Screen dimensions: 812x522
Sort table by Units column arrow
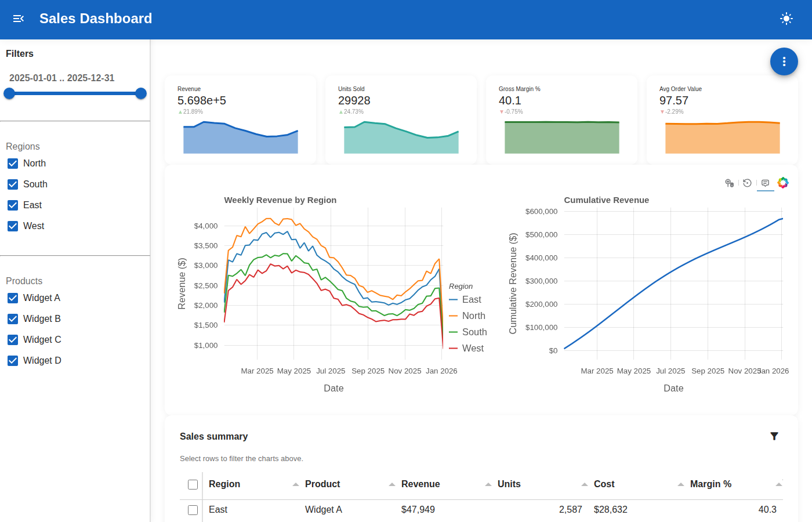[x=585, y=484]
